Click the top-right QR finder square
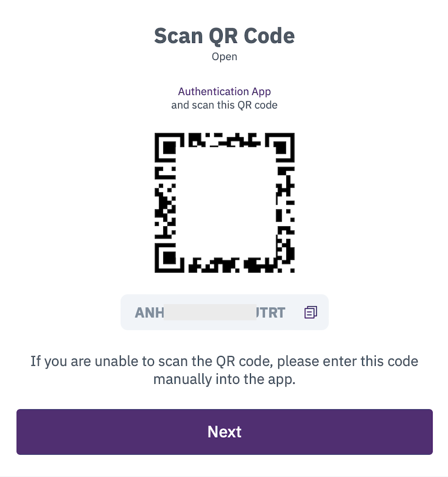This screenshot has width=448, height=477. click(x=280, y=148)
